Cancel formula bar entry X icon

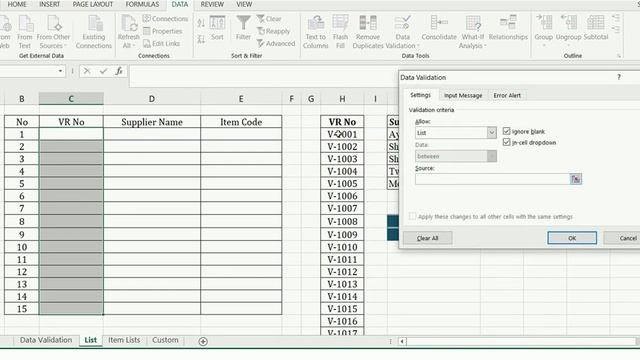pyautogui.click(x=87, y=71)
